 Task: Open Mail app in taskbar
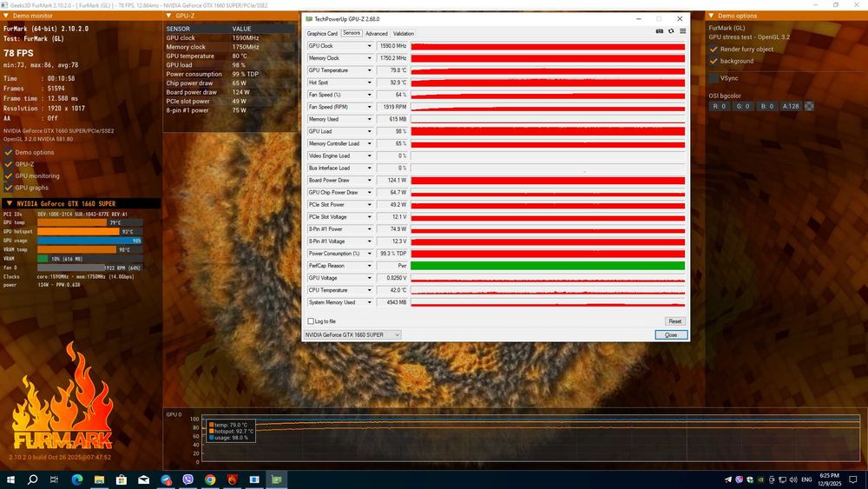(x=143, y=479)
